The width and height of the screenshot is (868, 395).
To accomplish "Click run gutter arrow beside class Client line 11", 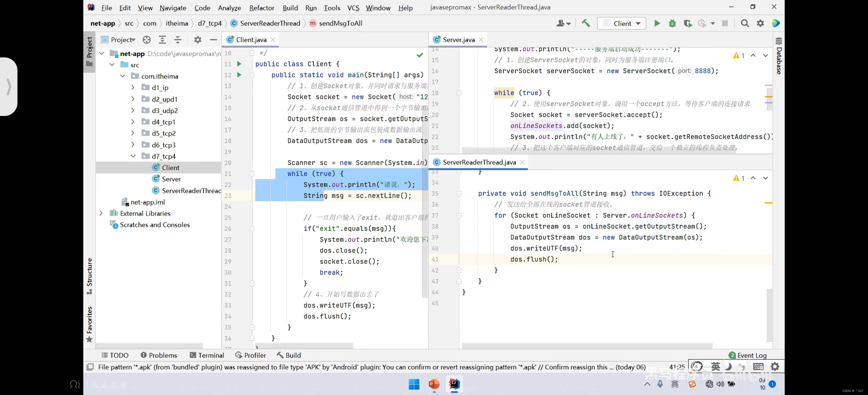I will (239, 64).
